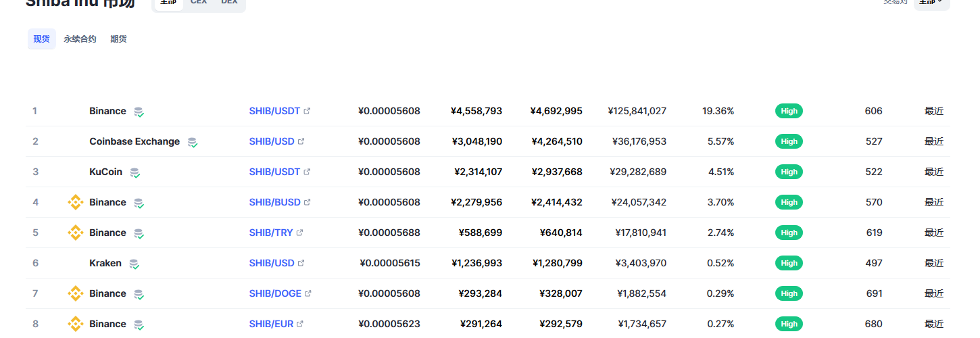Click Binance logo in SHIB/TRY row
The image size is (980, 338).
coord(75,233)
